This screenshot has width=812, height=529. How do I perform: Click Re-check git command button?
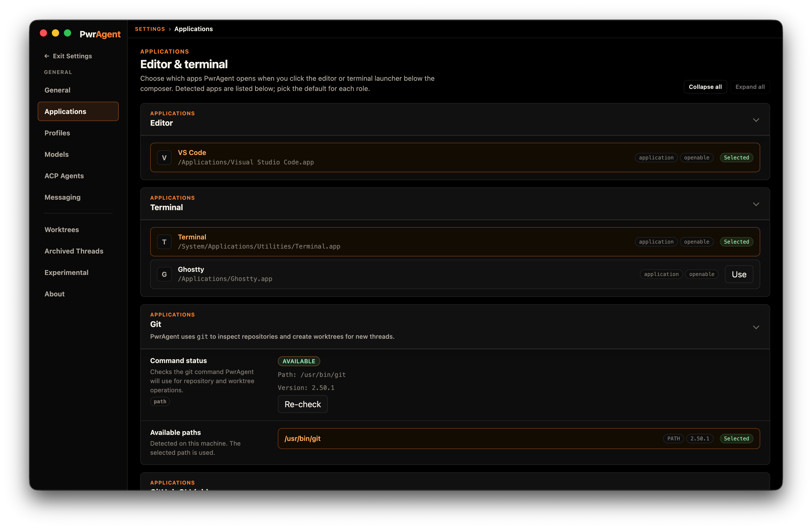click(x=303, y=404)
